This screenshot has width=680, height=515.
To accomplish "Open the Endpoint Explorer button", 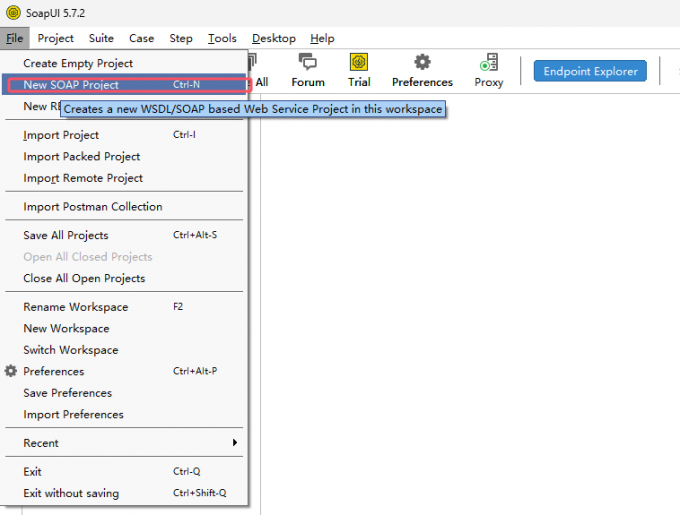I will [590, 71].
